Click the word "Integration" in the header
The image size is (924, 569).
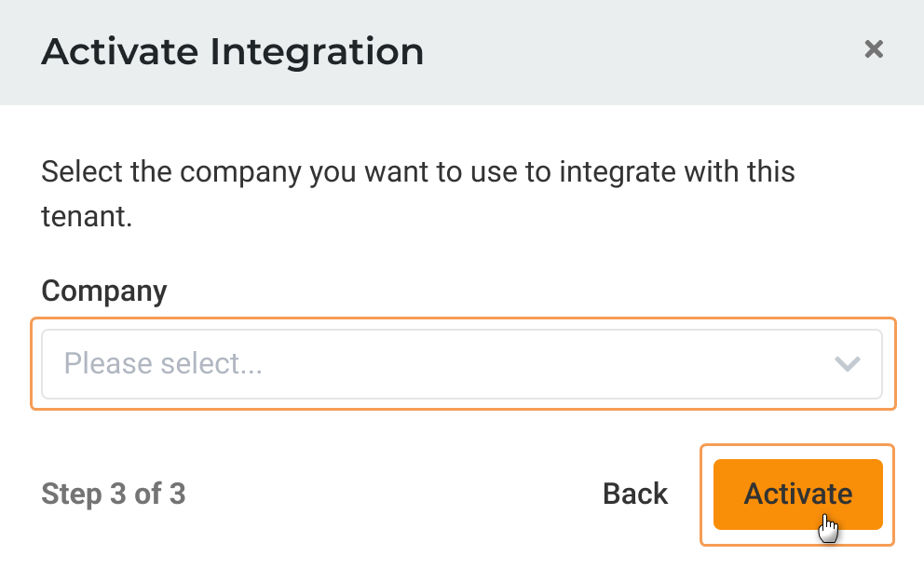pyautogui.click(x=317, y=51)
